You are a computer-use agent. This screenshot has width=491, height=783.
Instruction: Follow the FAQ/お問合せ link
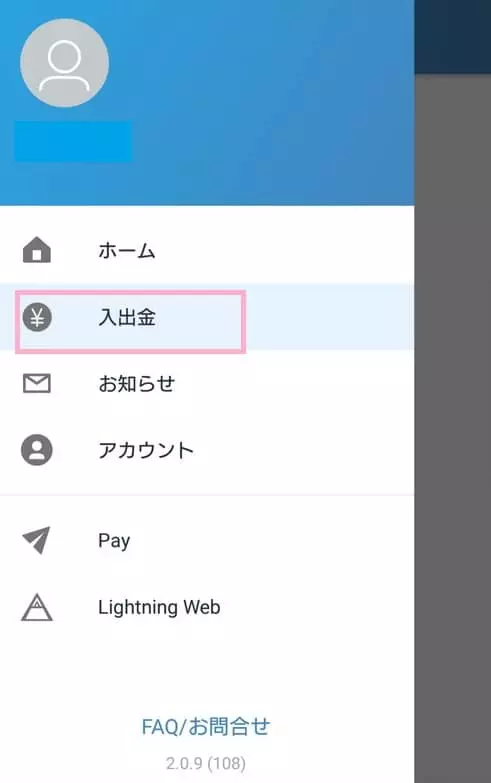205,727
